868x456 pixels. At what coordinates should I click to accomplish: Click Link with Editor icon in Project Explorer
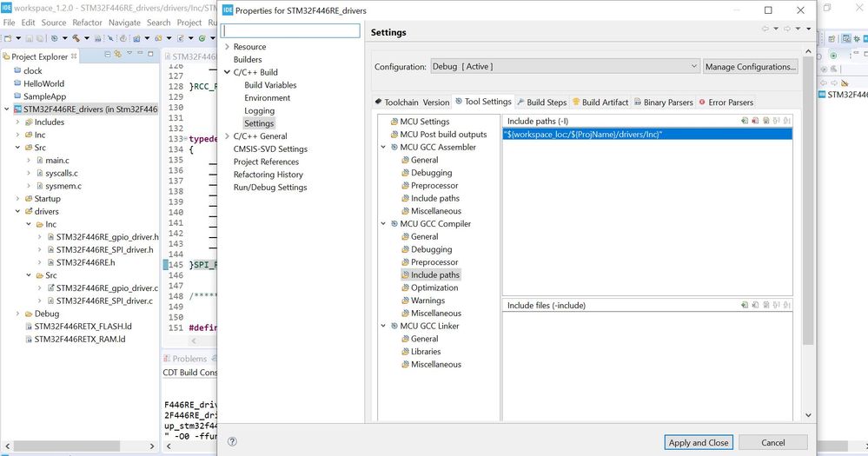pyautogui.click(x=118, y=54)
